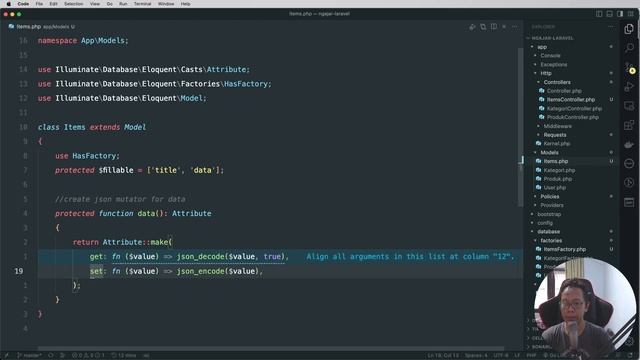Open the Code application menu

23,4
